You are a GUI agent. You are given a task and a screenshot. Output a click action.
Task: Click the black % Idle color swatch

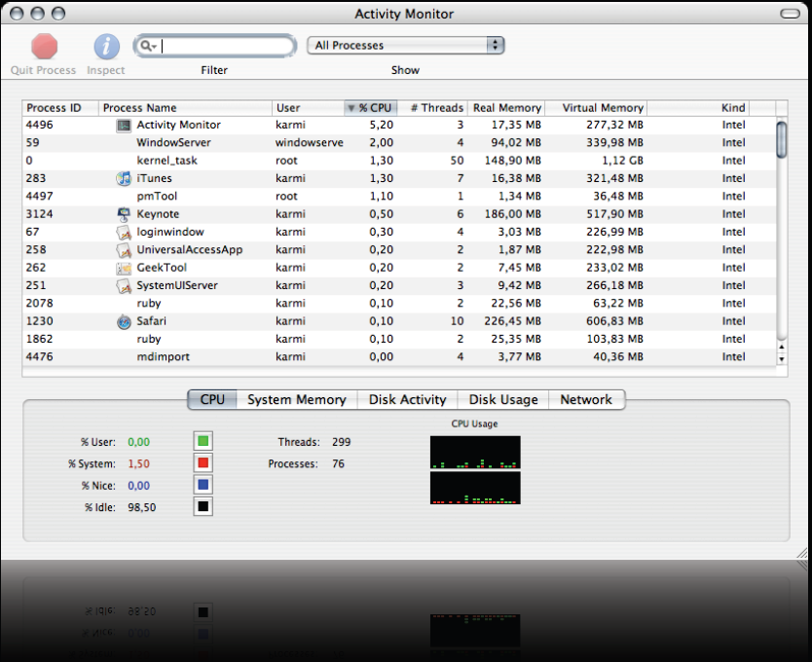point(203,506)
